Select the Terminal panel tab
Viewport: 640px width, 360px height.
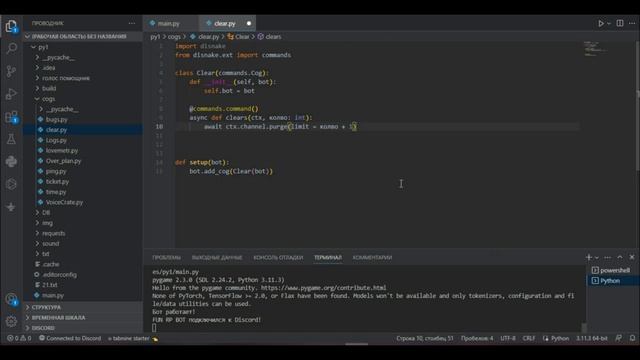328,258
